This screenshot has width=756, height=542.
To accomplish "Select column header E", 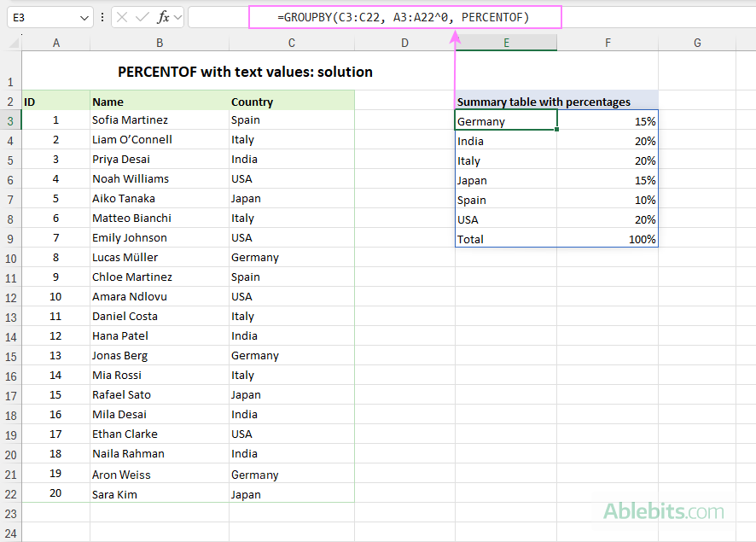I will click(x=506, y=42).
